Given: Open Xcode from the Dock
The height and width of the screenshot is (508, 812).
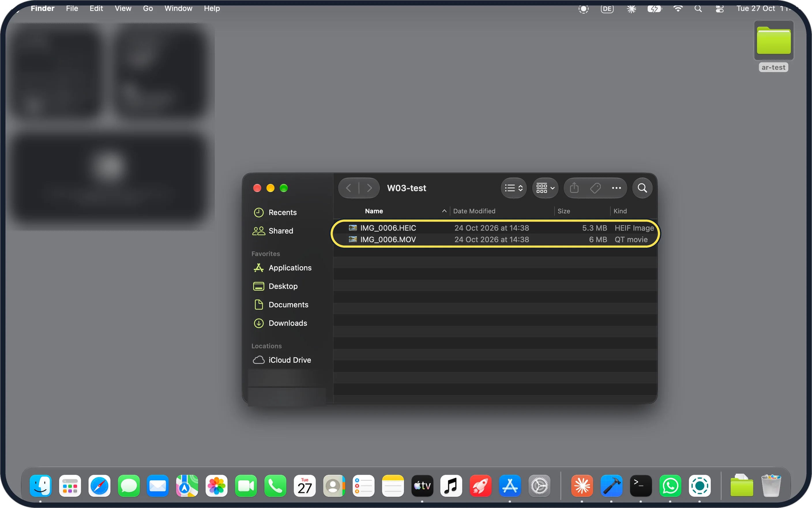Looking at the screenshot, I should [611, 486].
